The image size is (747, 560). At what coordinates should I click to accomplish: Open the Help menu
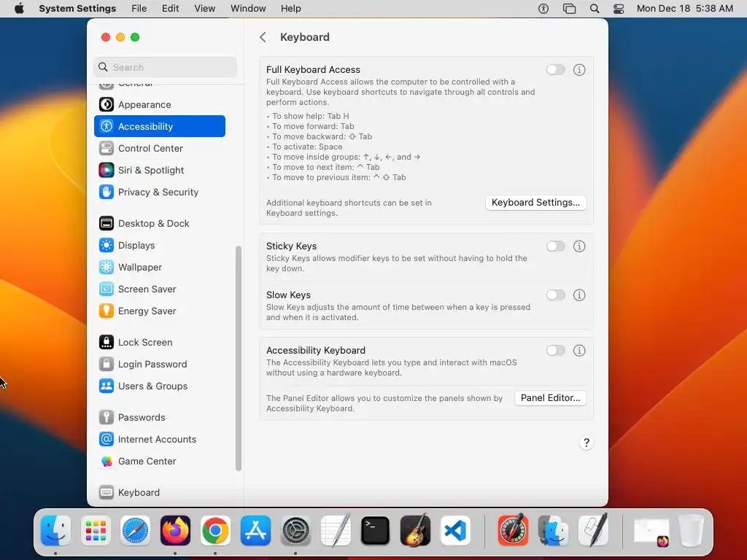(290, 9)
